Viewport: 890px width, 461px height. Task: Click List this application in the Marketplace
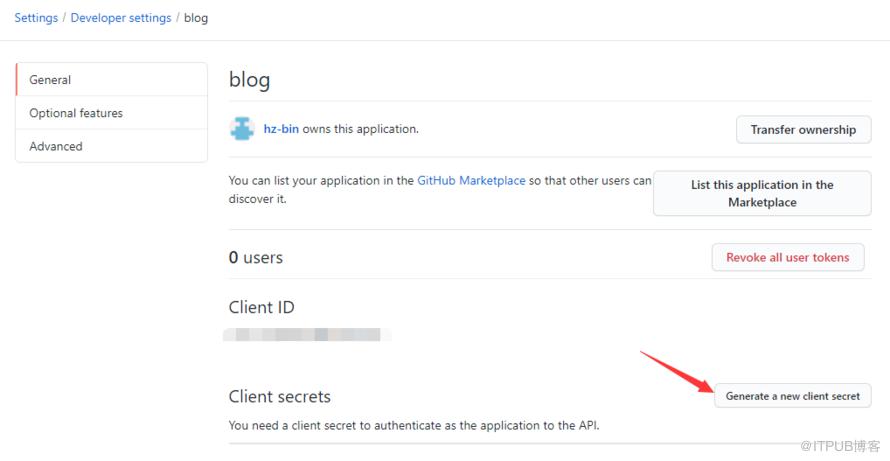pyautogui.click(x=762, y=193)
